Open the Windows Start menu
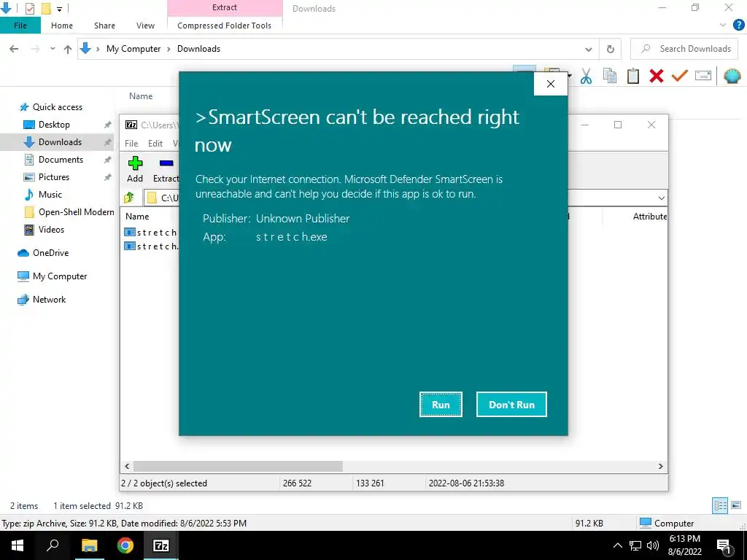747x560 pixels. (x=18, y=545)
